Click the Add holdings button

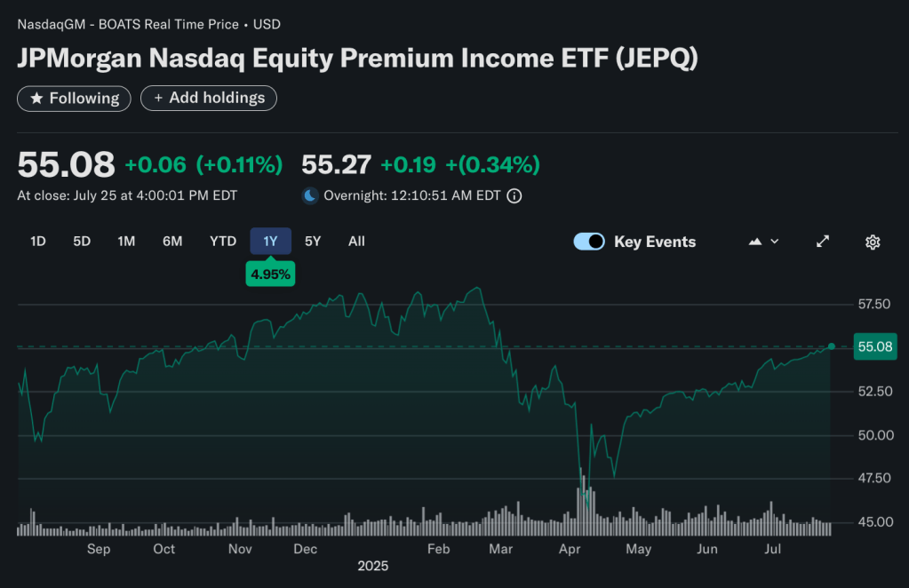click(x=208, y=98)
